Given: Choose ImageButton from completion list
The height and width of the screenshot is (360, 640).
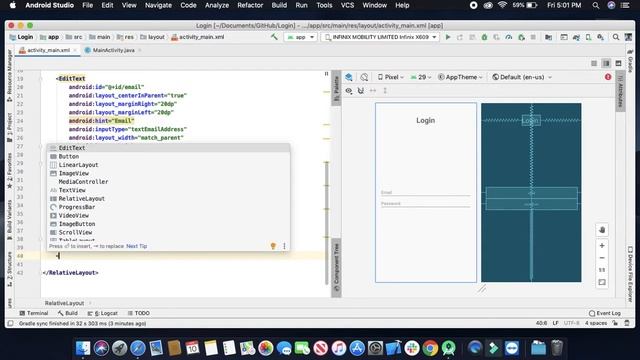Looking at the screenshot, I should click(168, 224).
